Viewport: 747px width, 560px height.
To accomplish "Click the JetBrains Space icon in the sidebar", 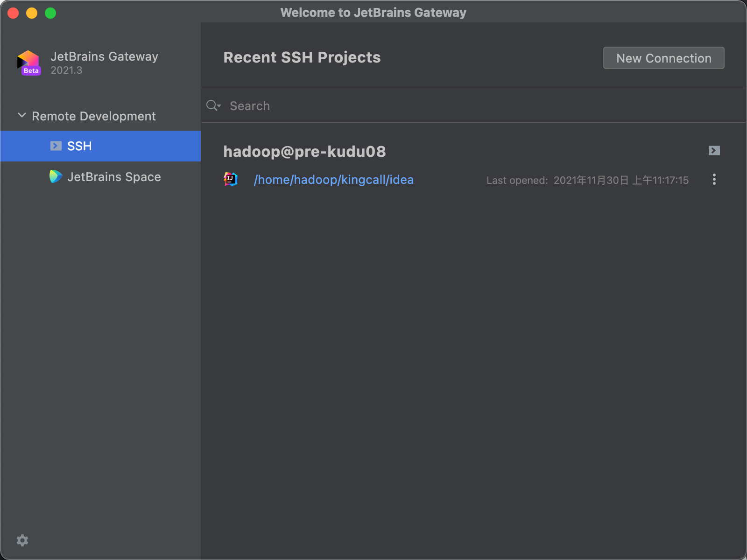I will click(x=55, y=176).
